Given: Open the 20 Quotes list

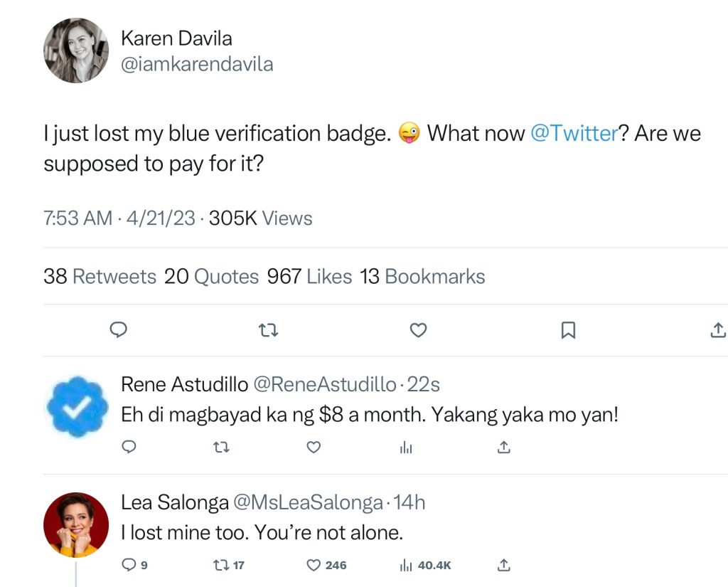Looking at the screenshot, I should tap(211, 276).
